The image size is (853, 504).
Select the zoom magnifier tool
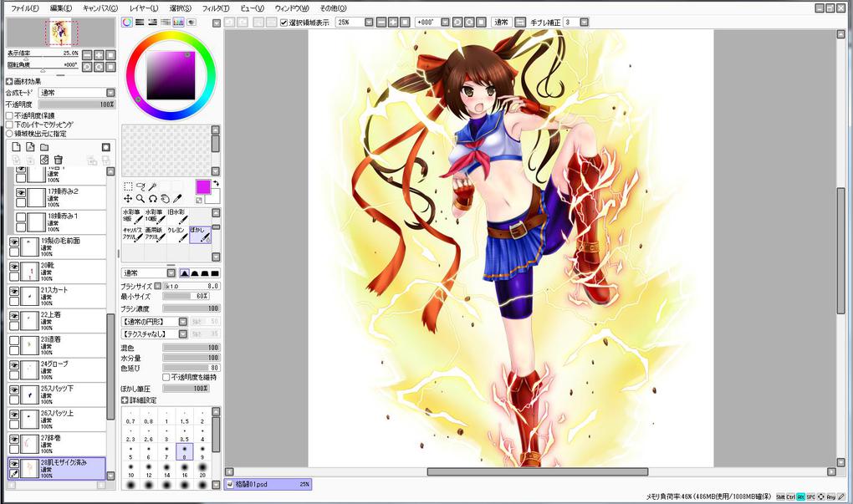click(x=140, y=199)
